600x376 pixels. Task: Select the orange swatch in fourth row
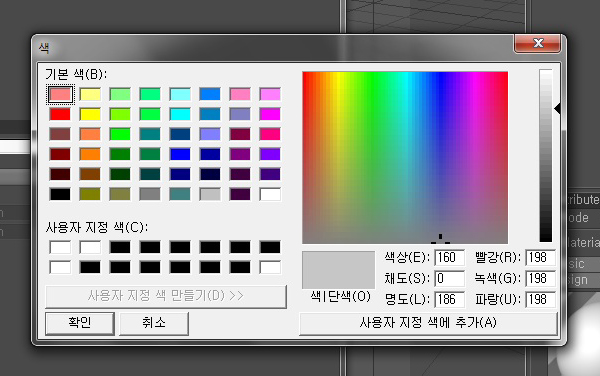[x=90, y=154]
